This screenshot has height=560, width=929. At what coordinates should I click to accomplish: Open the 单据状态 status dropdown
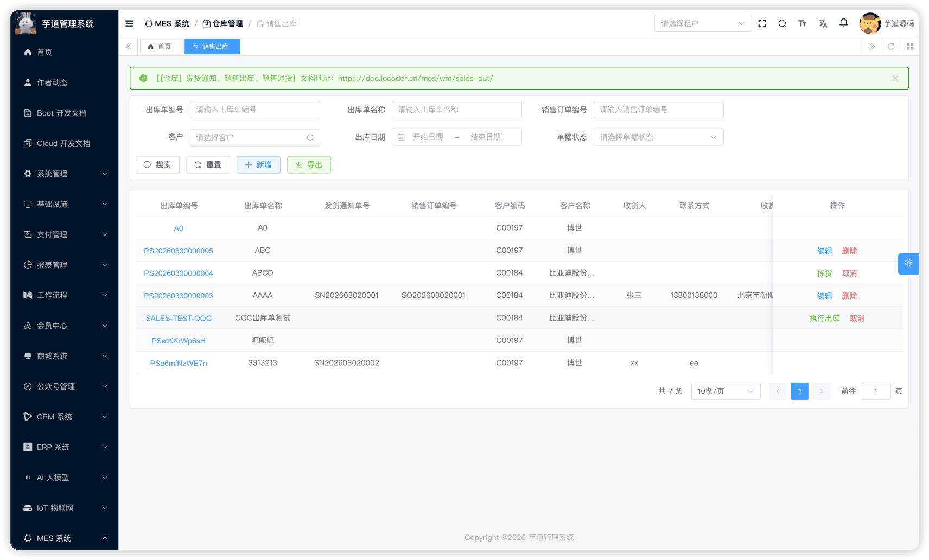pyautogui.click(x=658, y=137)
